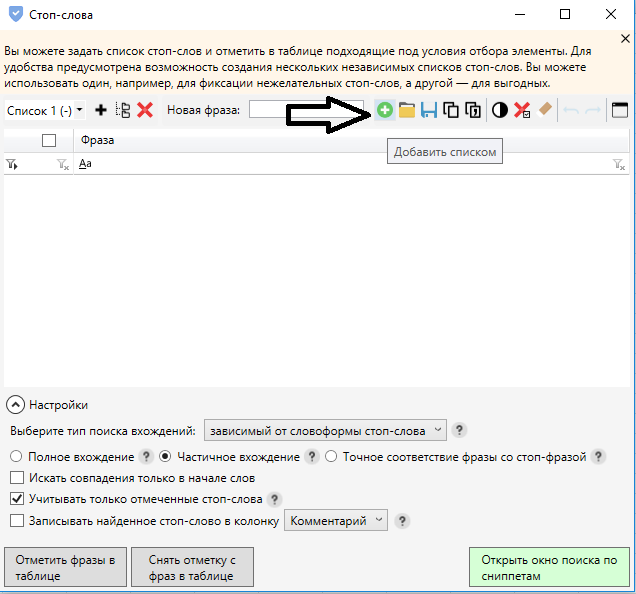Minimize the Стоп-слова window

(x=520, y=14)
